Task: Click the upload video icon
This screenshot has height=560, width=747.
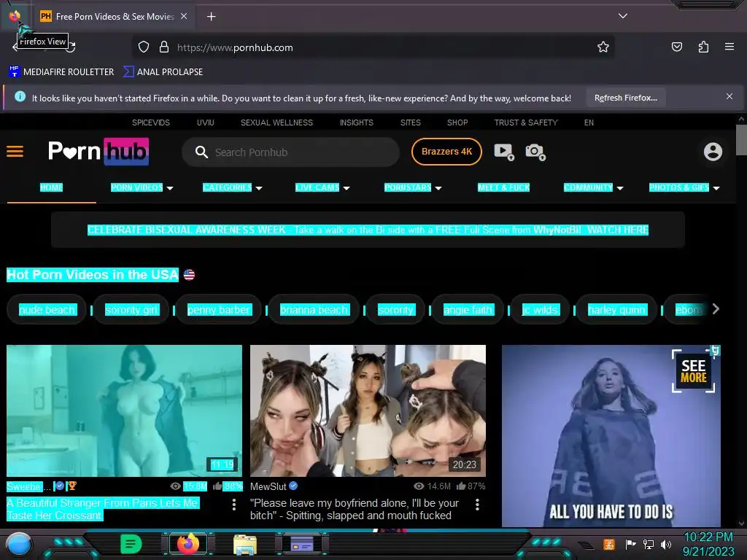Action: (x=504, y=152)
